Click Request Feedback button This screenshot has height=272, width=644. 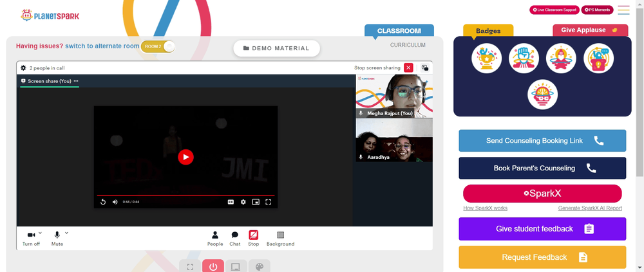tap(542, 257)
